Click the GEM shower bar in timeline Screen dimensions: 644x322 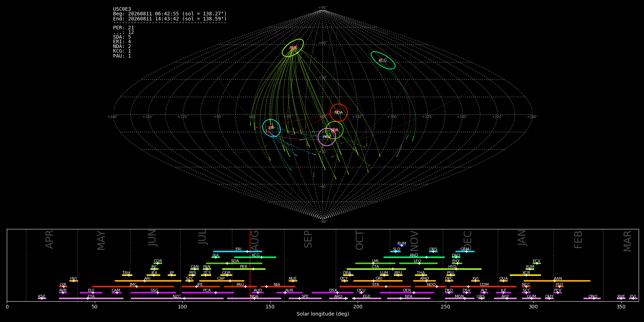pyautogui.click(x=465, y=251)
